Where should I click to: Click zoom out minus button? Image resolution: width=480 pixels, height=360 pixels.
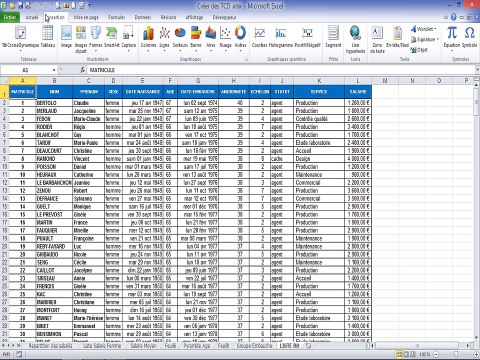tap(435, 354)
